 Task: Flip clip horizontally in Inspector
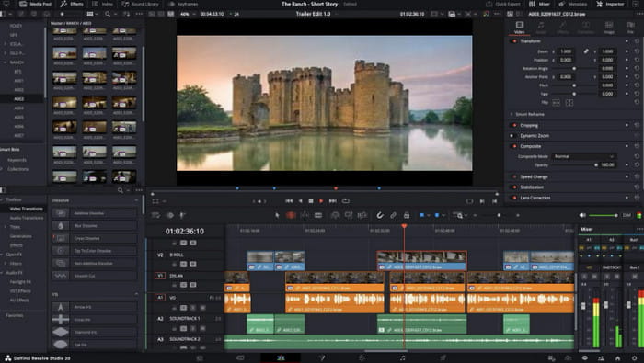[x=556, y=103]
